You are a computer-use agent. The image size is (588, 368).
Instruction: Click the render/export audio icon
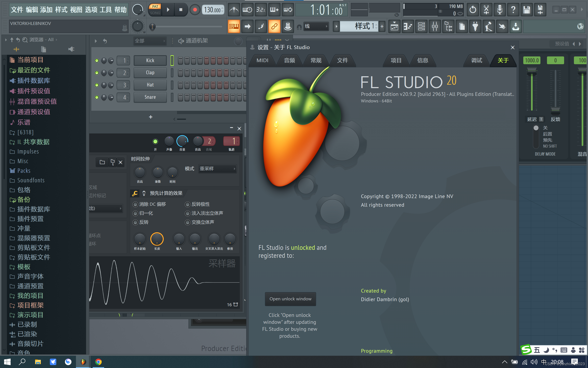click(540, 10)
